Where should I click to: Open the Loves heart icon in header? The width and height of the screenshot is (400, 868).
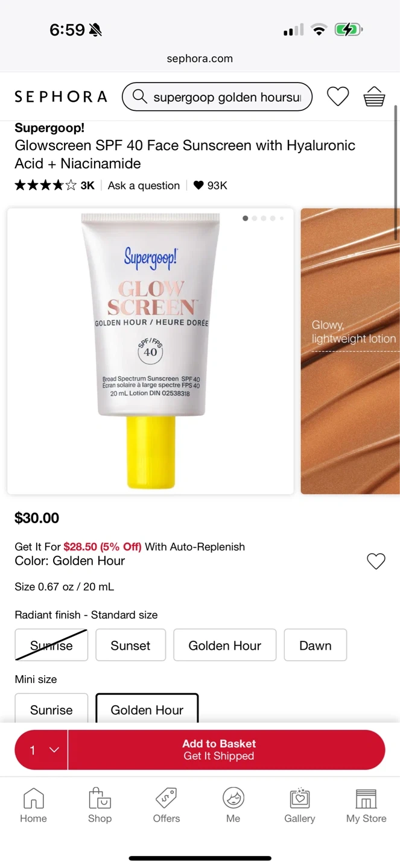(x=338, y=96)
